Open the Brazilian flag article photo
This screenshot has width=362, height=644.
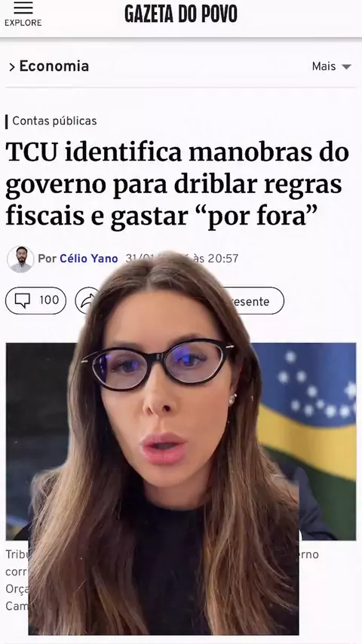click(306, 441)
